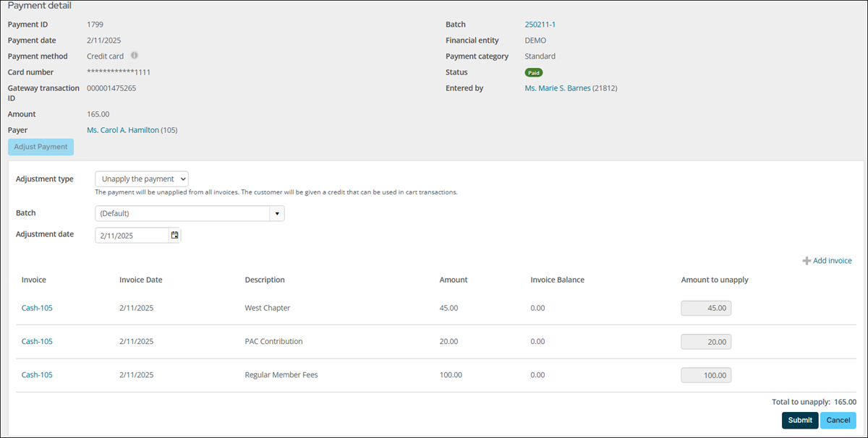Viewport: 868px width, 438px height.
Task: Open the adjustment date calendar picker
Action: tap(174, 235)
